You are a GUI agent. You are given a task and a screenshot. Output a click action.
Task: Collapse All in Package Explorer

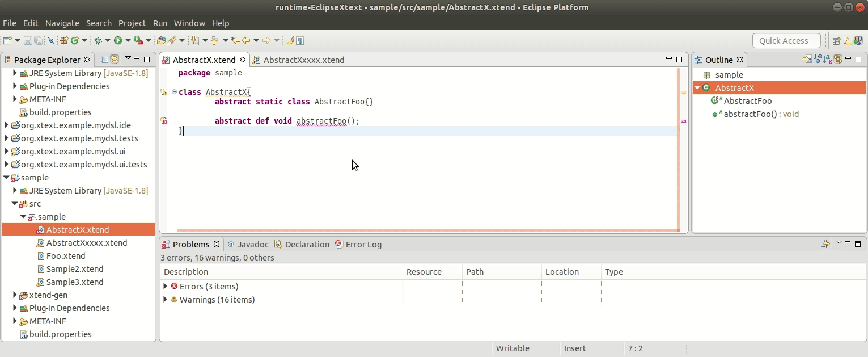click(104, 59)
